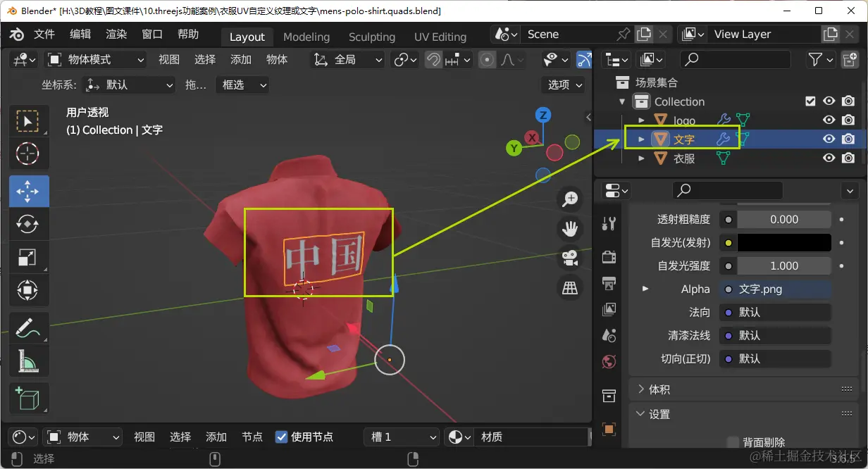This screenshot has width=868, height=469.
Task: Uncheck the 使用节点 checkbox
Action: [282, 437]
